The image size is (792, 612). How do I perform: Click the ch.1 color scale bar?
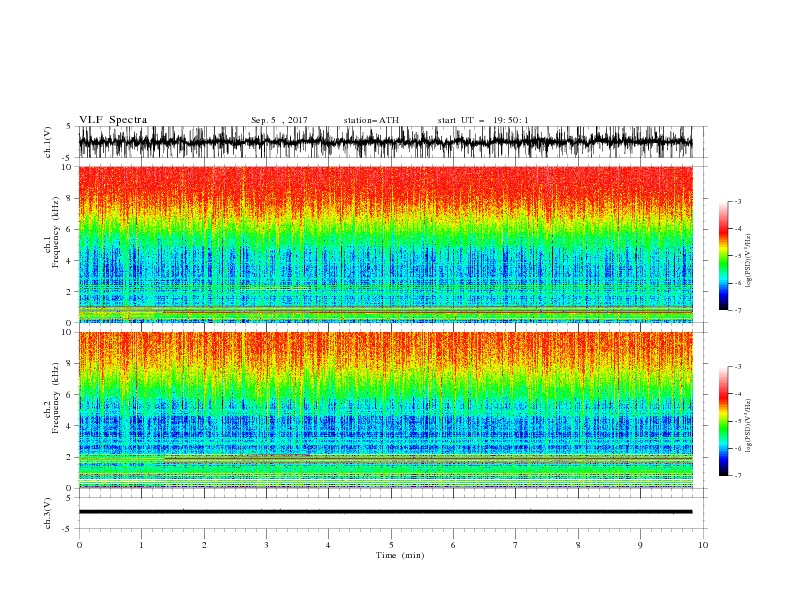(723, 256)
